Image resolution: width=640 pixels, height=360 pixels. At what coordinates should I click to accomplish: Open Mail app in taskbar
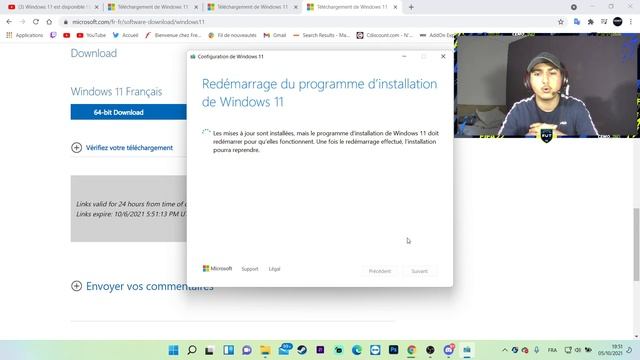[x=284, y=349]
